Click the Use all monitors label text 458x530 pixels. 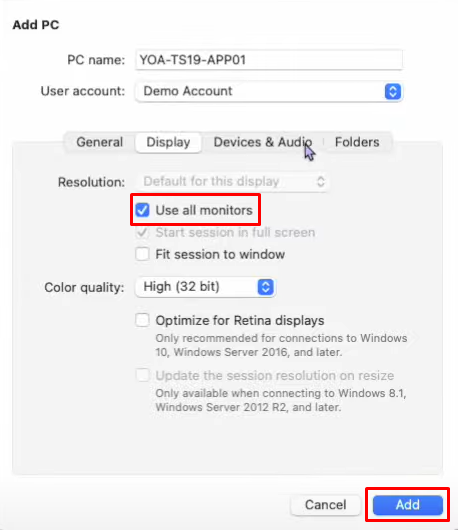pyautogui.click(x=204, y=210)
